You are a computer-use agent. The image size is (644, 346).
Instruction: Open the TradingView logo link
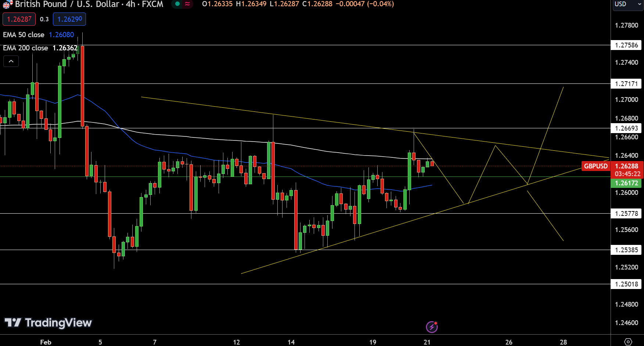[48, 323]
